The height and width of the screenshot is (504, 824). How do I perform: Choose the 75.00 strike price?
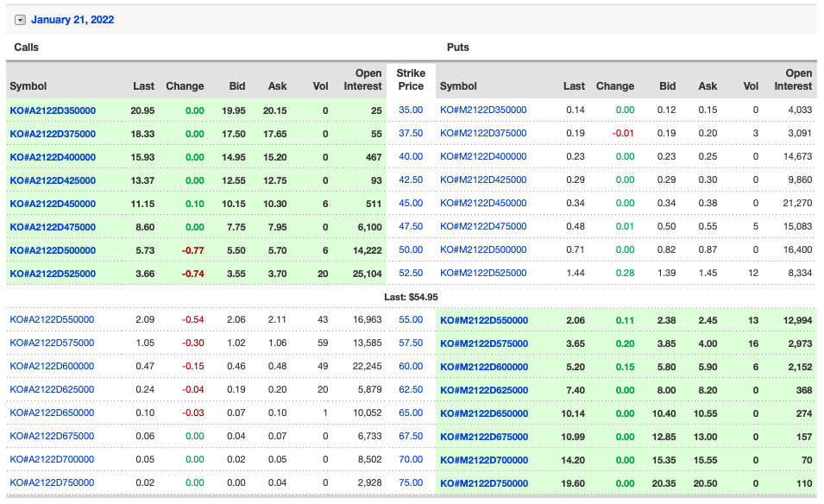411,483
